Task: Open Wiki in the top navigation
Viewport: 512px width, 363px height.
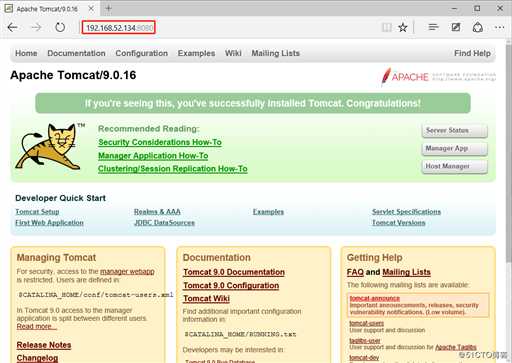Action: [233, 53]
